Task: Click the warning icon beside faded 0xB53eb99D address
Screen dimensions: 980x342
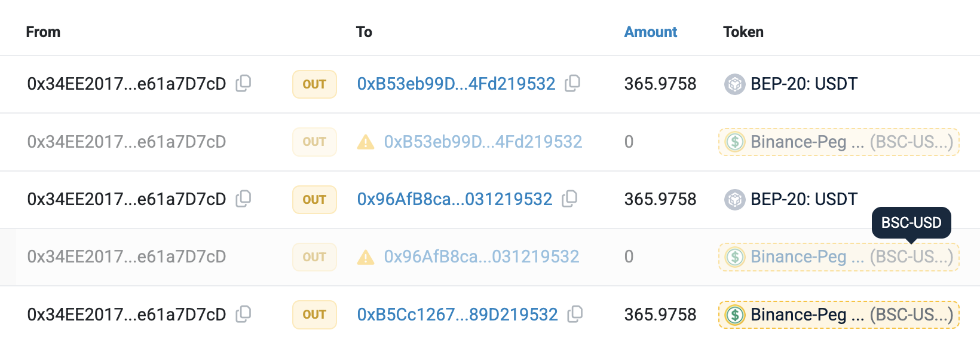Action: [366, 142]
